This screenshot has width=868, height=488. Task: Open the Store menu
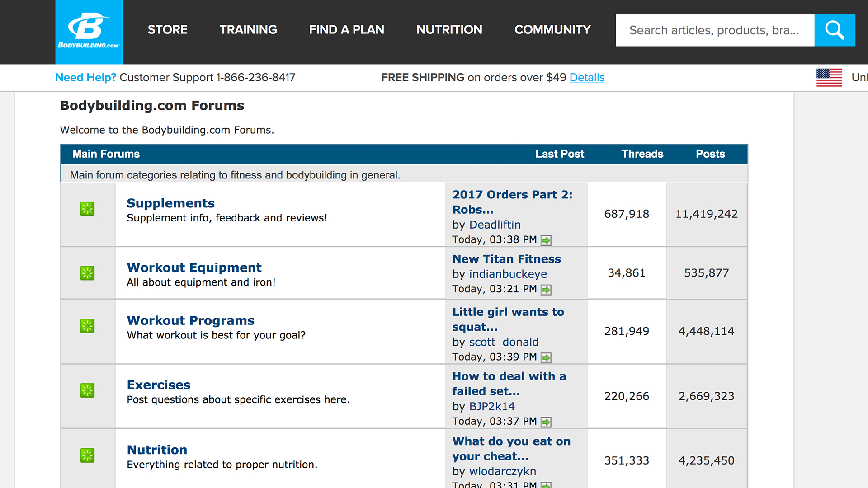(x=167, y=30)
